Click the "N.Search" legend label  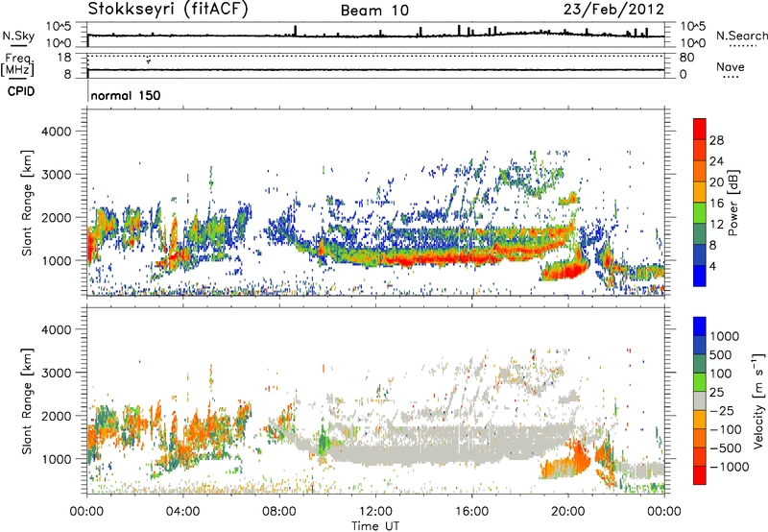click(x=741, y=36)
